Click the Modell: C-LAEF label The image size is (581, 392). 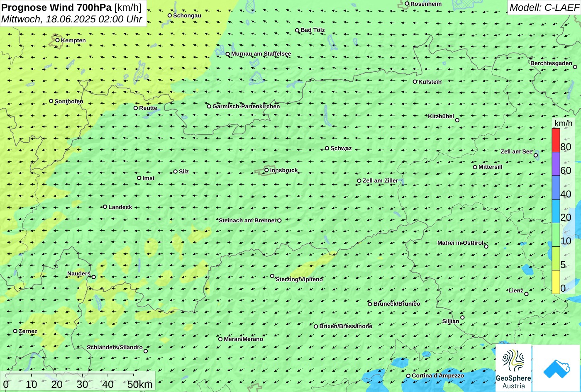(x=544, y=7)
